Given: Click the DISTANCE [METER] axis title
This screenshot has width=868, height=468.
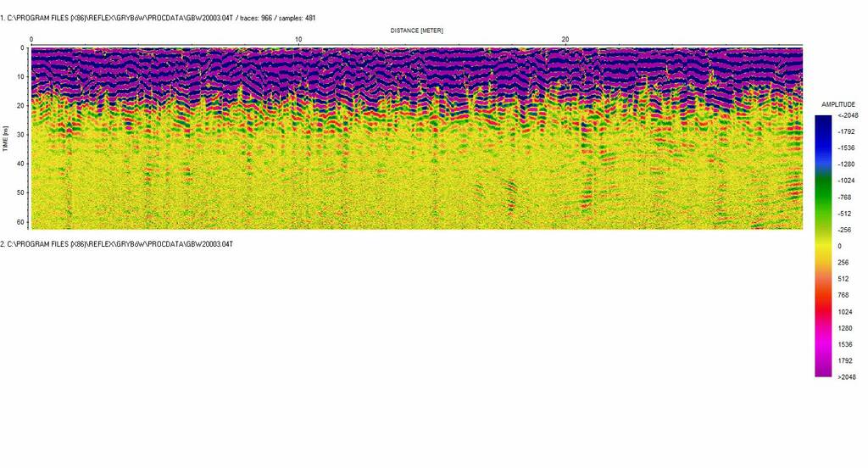Looking at the screenshot, I should coord(416,31).
